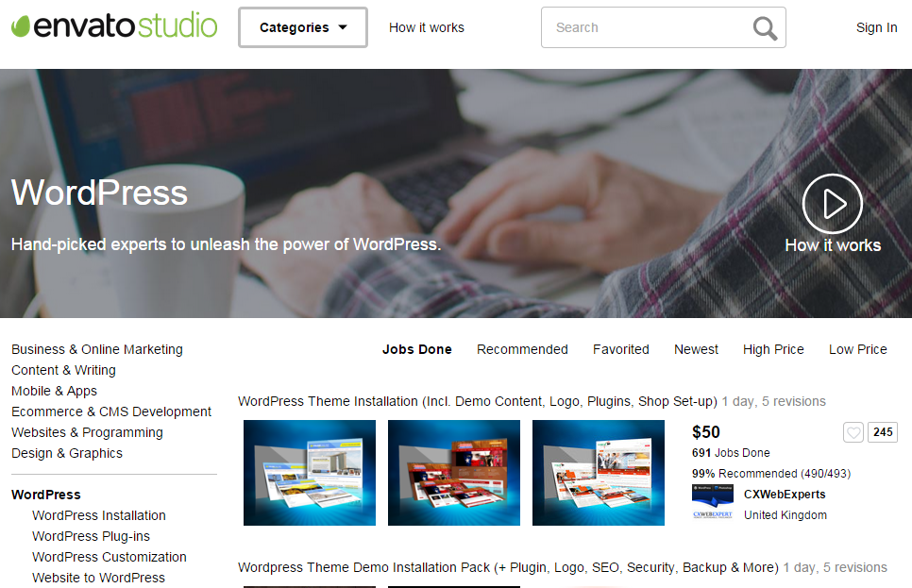Image resolution: width=912 pixels, height=588 pixels.
Task: Open CXWebExperts provider profile
Action: coord(785,495)
